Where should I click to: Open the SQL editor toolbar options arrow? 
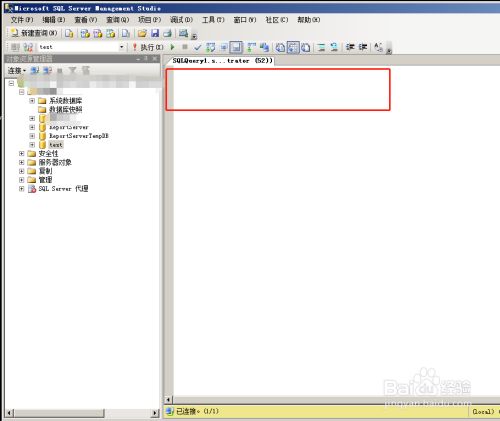pos(389,50)
